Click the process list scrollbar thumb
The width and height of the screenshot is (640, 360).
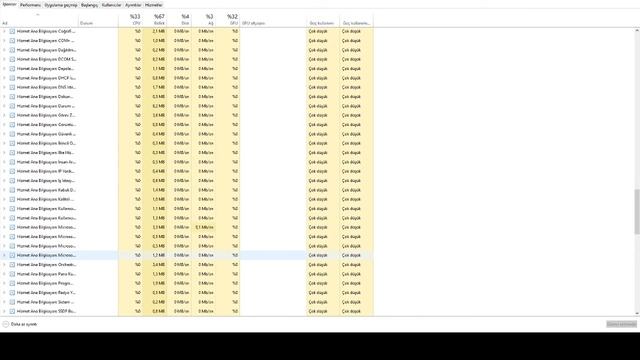coord(637,211)
